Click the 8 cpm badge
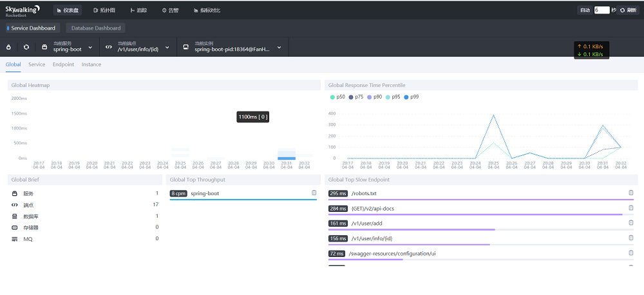The height and width of the screenshot is (295, 644). (x=178, y=193)
